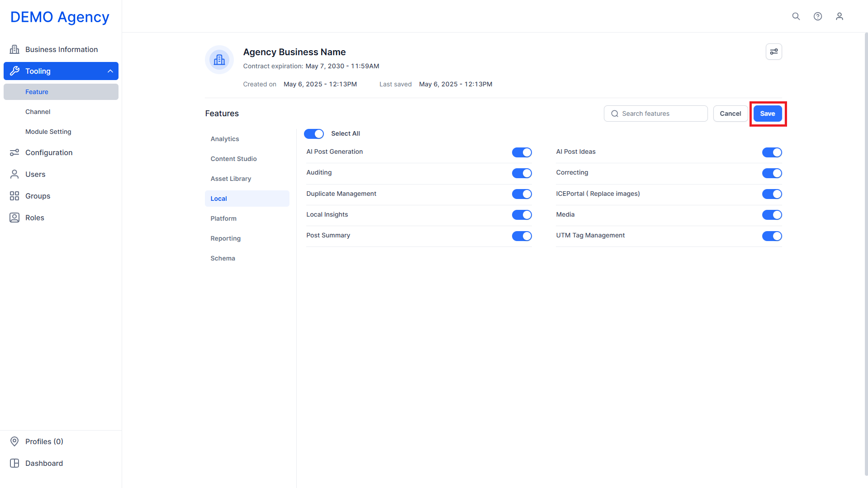Click the Groups grid icon
This screenshot has width=868, height=488.
[x=14, y=196]
